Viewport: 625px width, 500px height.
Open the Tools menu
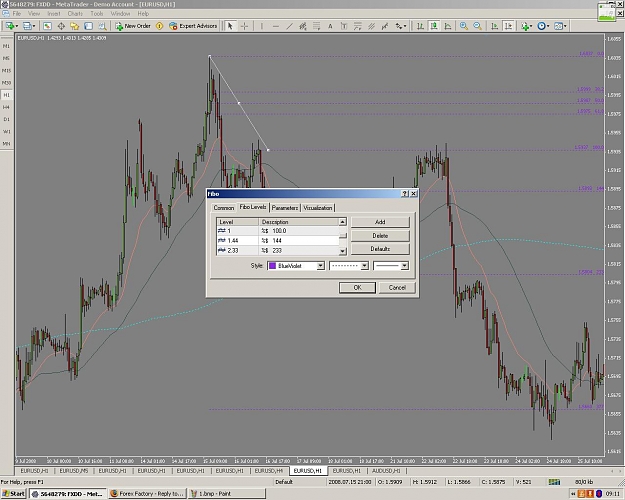pyautogui.click(x=96, y=14)
